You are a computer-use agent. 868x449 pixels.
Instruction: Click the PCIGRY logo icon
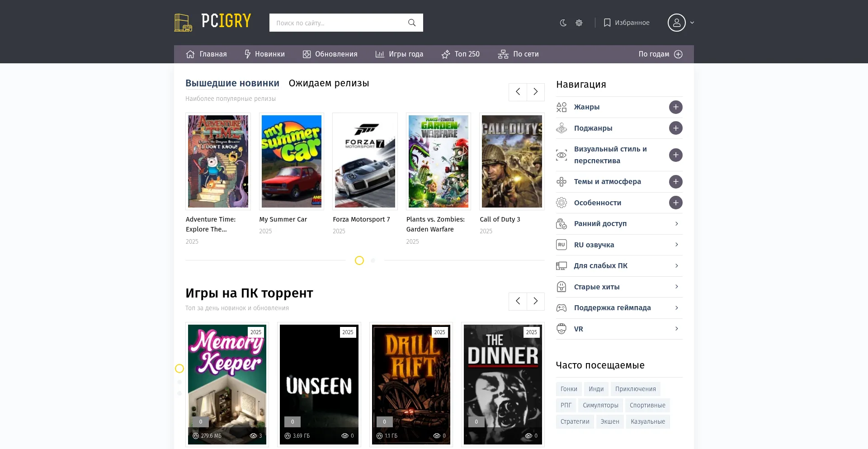tap(183, 22)
